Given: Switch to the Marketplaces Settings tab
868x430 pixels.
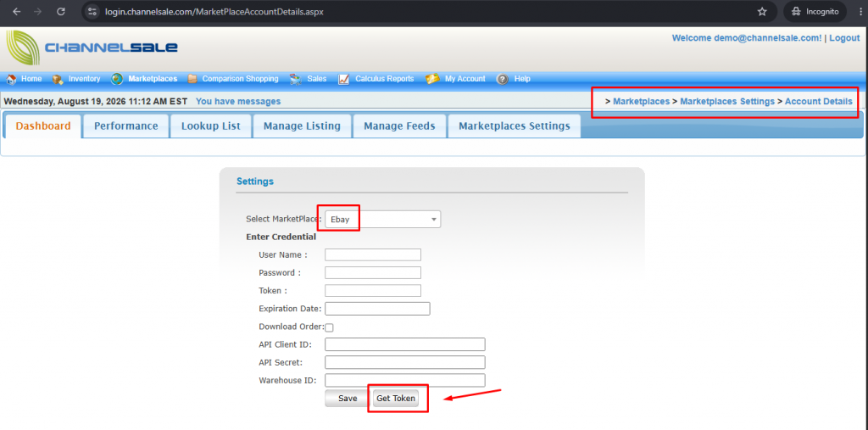Looking at the screenshot, I should (x=515, y=126).
